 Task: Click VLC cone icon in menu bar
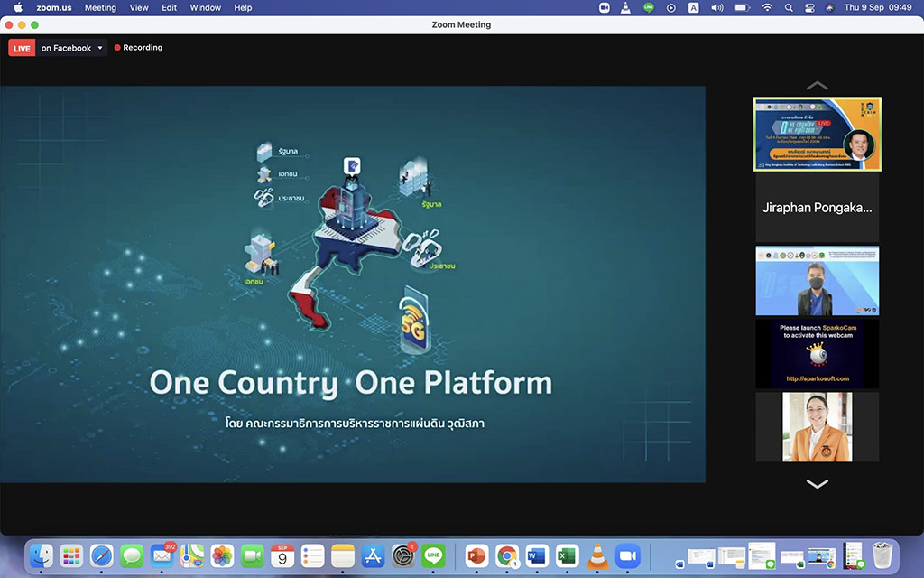point(626,7)
